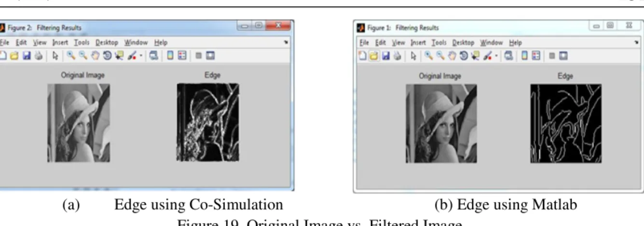Open the Desktop menu in Figure 1
The height and width of the screenshot is (226, 644).
463,42
